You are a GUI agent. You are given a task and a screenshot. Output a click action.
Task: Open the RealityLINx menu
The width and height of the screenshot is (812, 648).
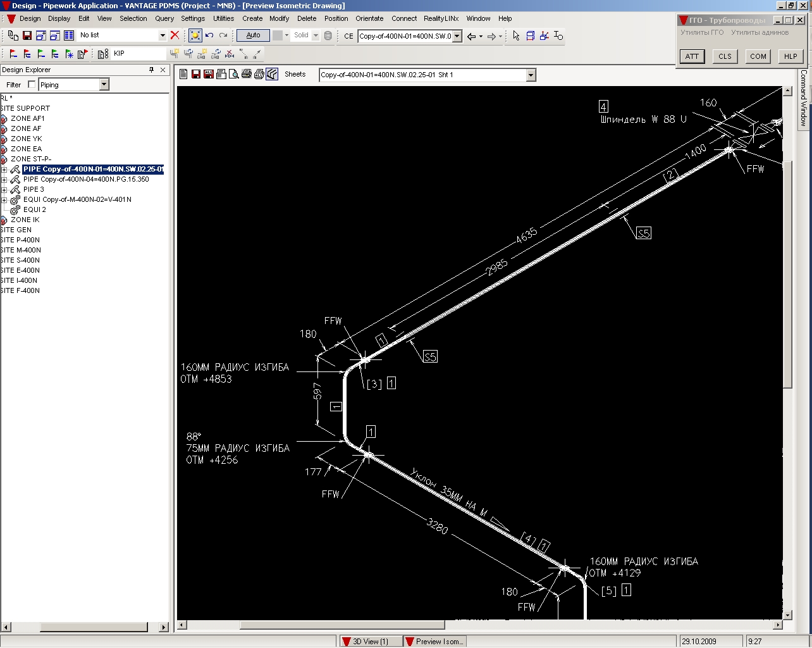click(441, 18)
